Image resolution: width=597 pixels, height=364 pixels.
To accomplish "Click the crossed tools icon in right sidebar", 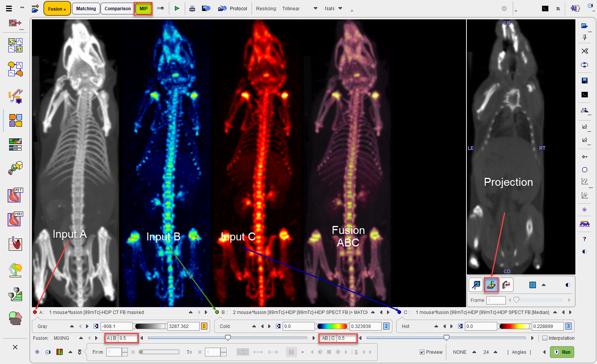I will point(584,51).
